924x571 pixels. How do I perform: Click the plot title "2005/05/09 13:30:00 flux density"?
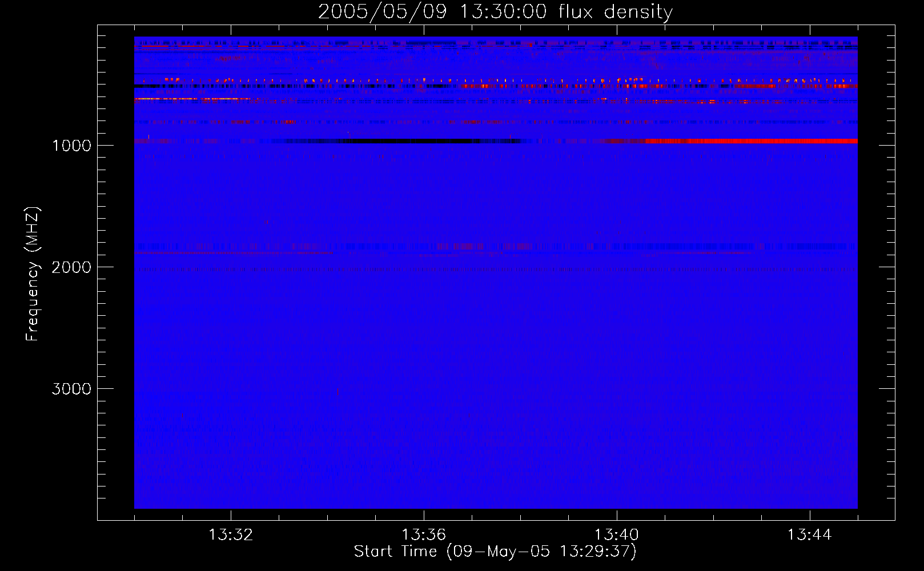click(495, 11)
